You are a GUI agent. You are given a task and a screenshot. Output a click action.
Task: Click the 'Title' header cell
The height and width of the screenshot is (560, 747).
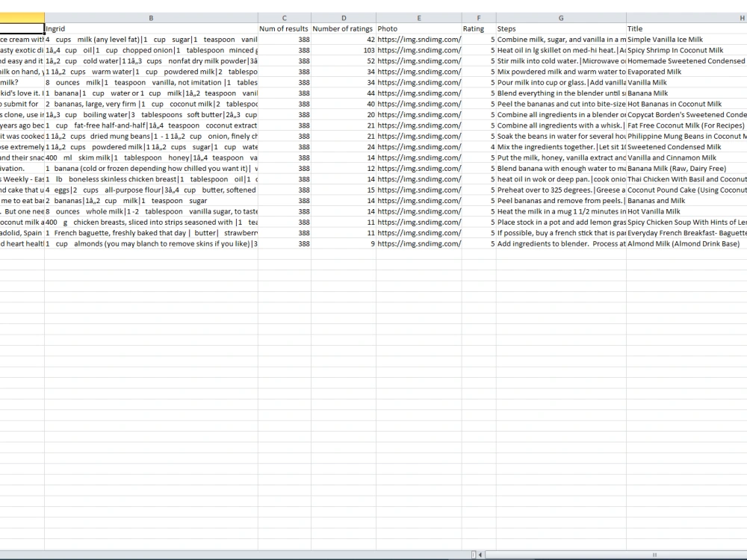[686, 28]
